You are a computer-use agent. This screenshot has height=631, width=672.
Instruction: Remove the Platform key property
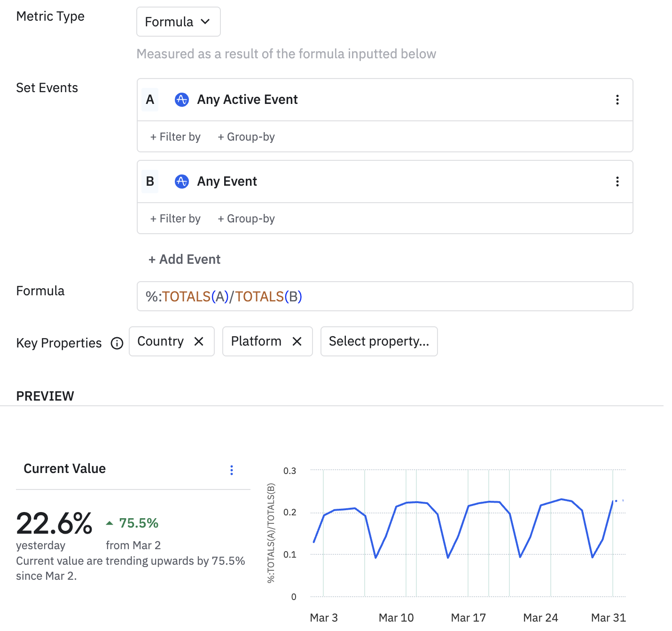(x=297, y=341)
